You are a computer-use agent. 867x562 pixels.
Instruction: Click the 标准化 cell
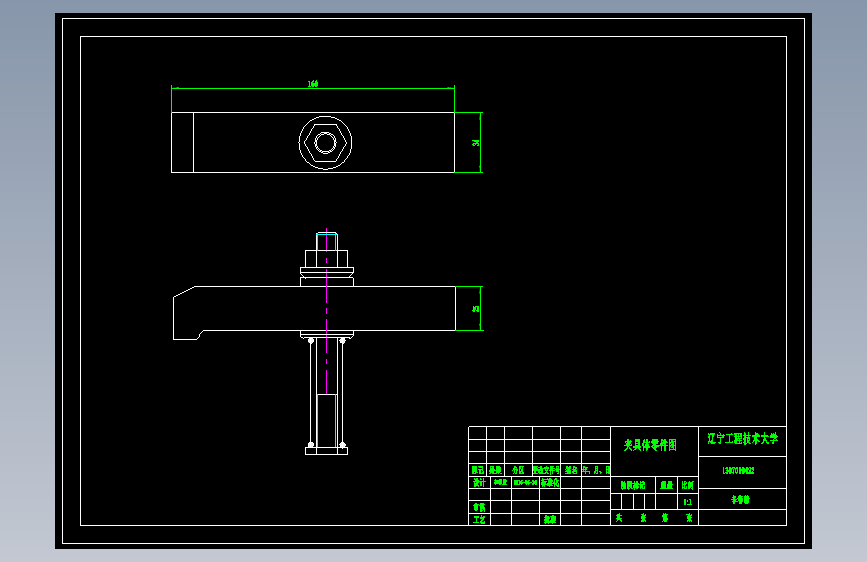pos(550,482)
